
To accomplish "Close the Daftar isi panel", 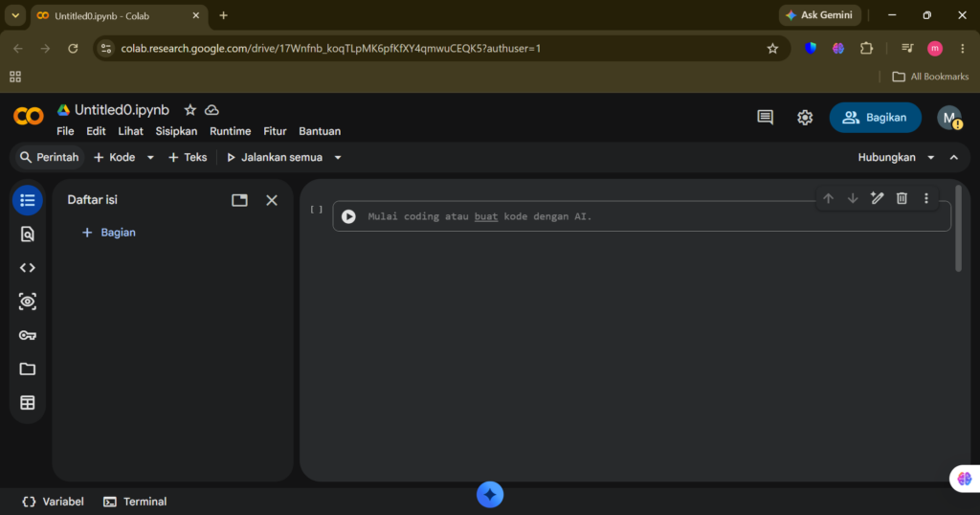I will point(272,200).
